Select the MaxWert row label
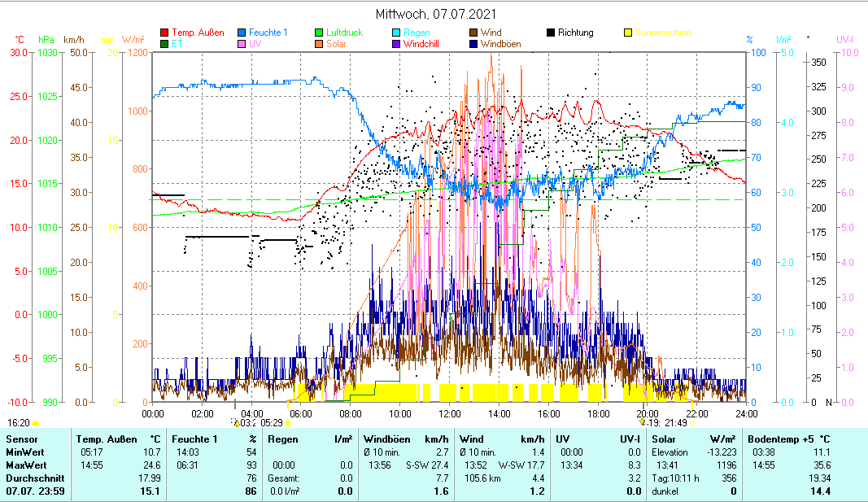 click(x=24, y=465)
